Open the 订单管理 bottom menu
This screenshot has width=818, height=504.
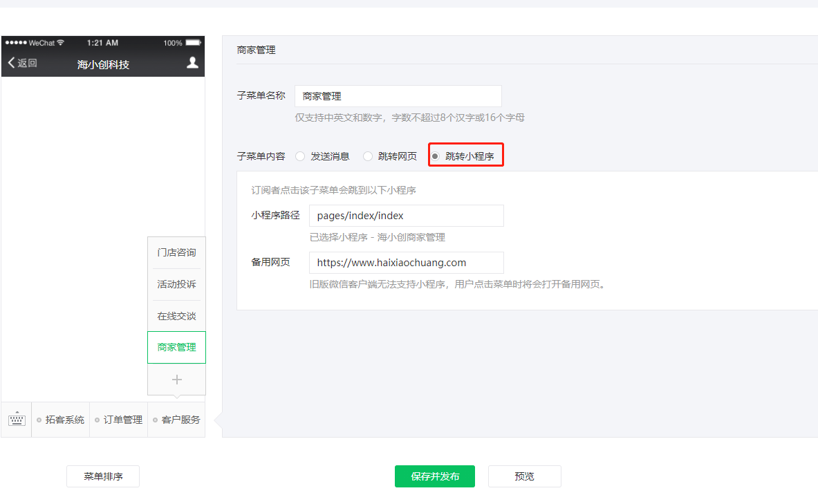(119, 420)
